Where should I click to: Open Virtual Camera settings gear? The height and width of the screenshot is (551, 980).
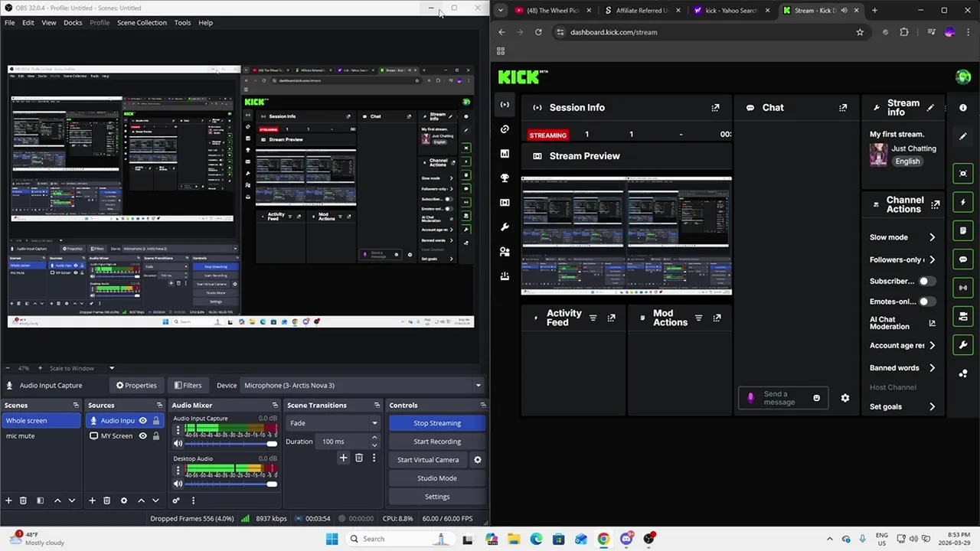click(x=477, y=460)
